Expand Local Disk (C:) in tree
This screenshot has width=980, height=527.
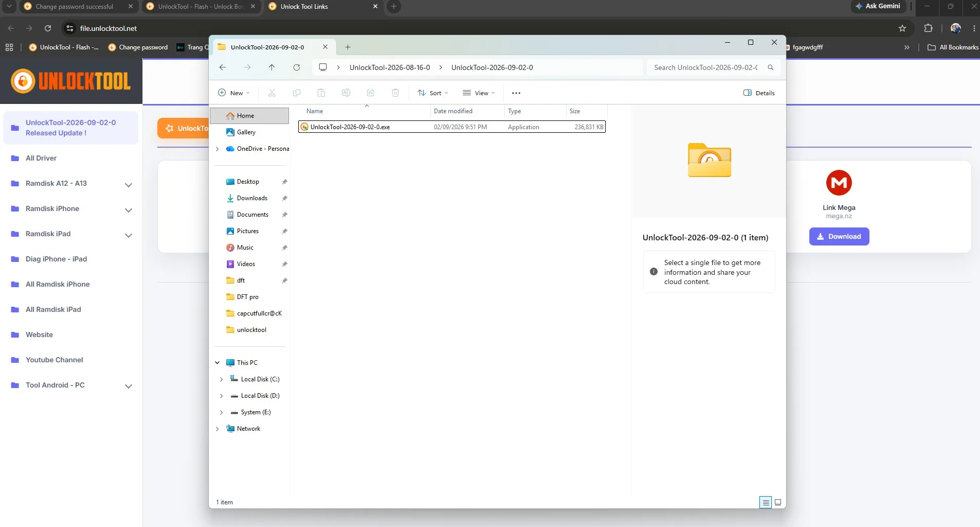[222, 379]
